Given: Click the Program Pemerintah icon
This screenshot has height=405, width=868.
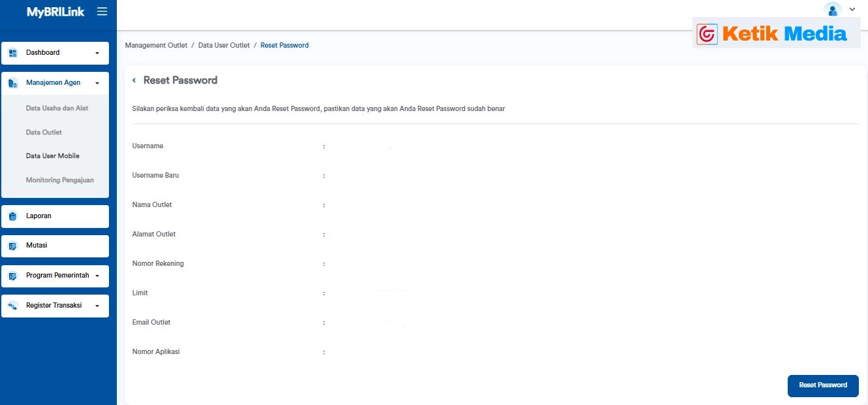Looking at the screenshot, I should click(x=12, y=276).
